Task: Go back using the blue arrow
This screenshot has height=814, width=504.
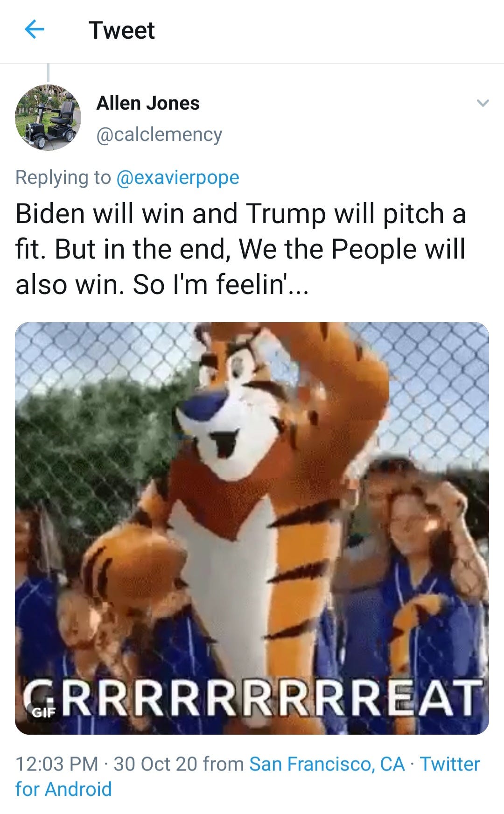Action: click(x=34, y=30)
